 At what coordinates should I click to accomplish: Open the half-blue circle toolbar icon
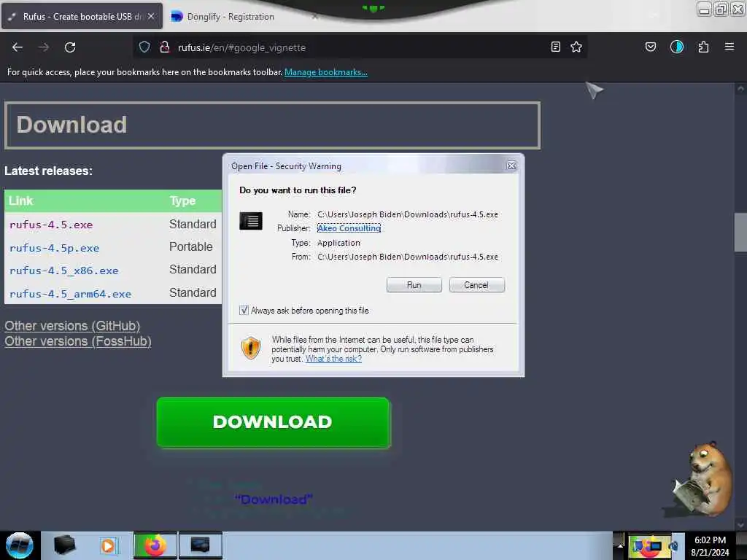(x=677, y=47)
